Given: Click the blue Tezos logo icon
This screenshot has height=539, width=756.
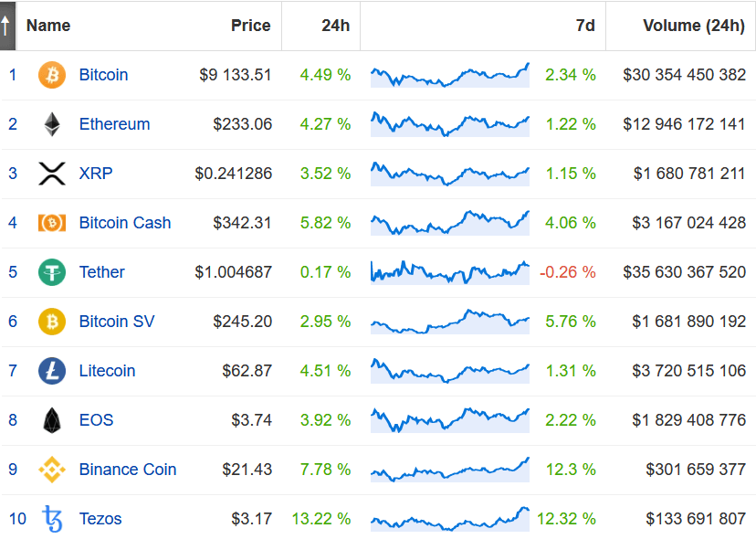Looking at the screenshot, I should click(52, 519).
